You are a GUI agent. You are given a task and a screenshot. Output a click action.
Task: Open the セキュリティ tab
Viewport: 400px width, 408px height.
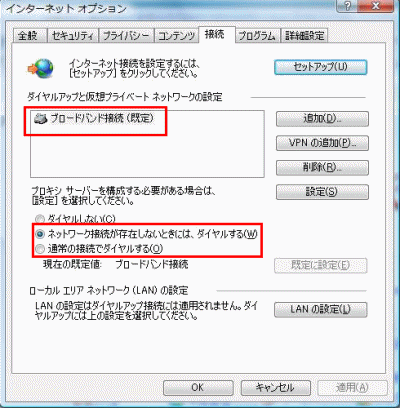coord(73,35)
